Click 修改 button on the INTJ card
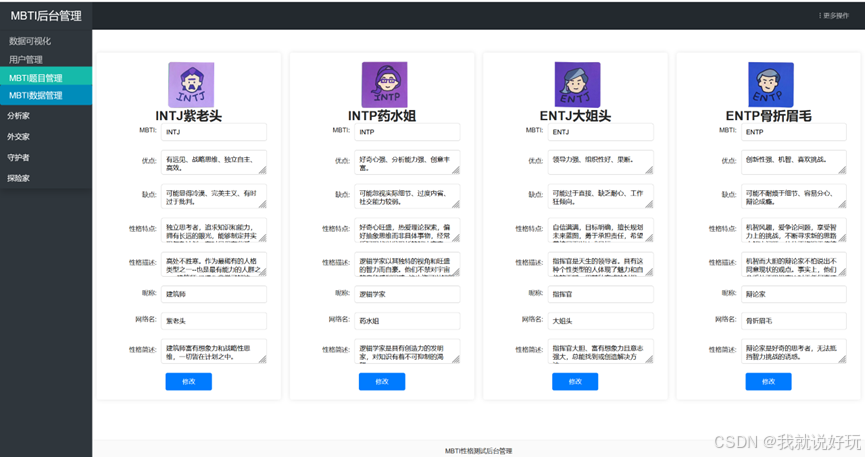This screenshot has width=865, height=457. (x=188, y=381)
